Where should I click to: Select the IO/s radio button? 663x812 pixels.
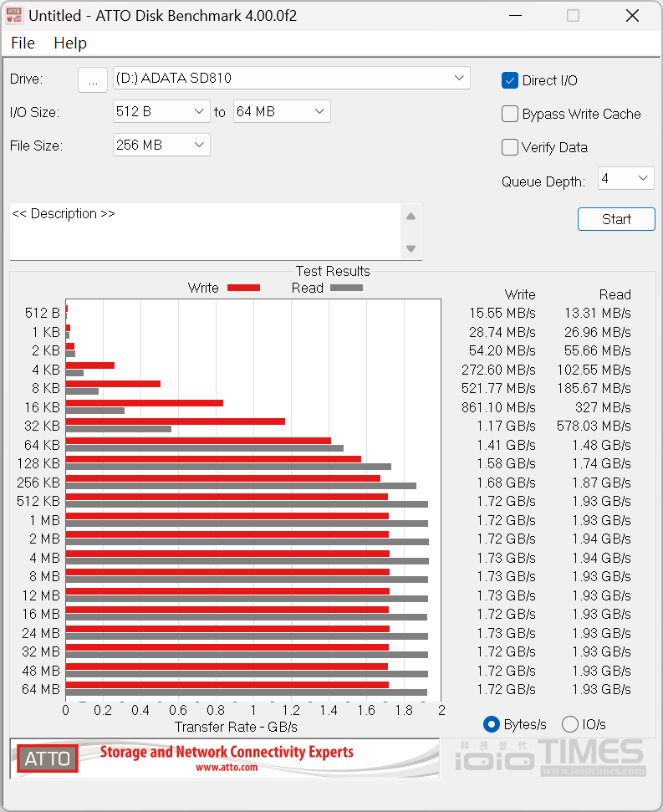pyautogui.click(x=570, y=724)
